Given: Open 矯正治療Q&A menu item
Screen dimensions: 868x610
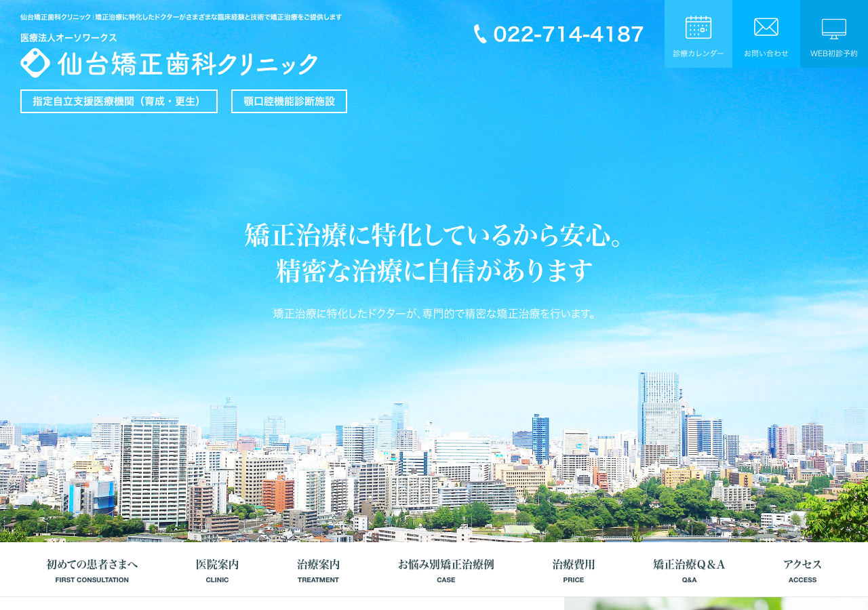Looking at the screenshot, I should (x=689, y=570).
